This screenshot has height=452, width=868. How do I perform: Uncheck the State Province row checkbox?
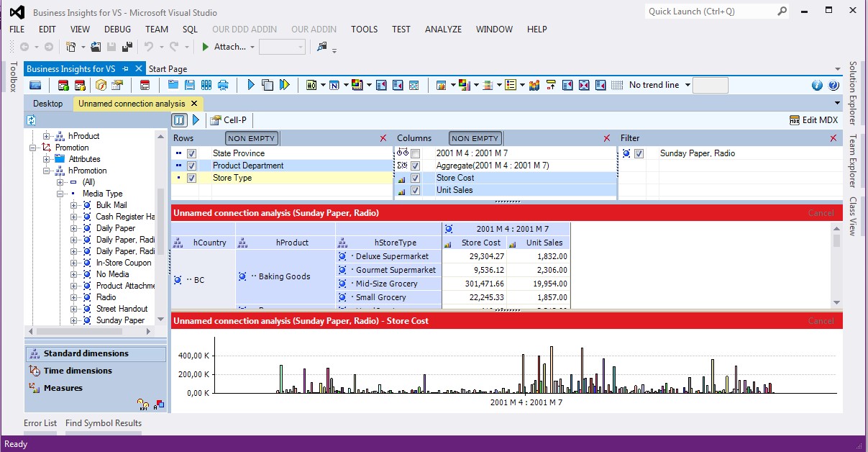(x=191, y=153)
